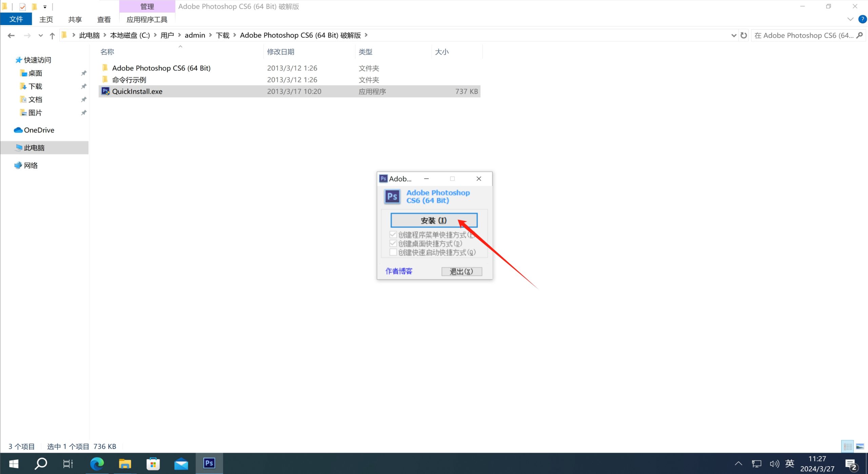Open File Explorer from the taskbar
This screenshot has height=474, width=868.
tap(125, 463)
